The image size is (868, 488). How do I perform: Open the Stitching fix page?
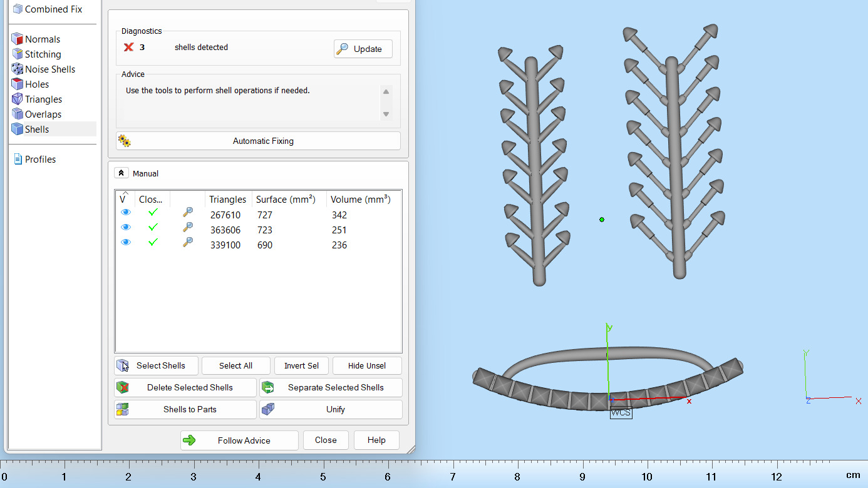37,54
